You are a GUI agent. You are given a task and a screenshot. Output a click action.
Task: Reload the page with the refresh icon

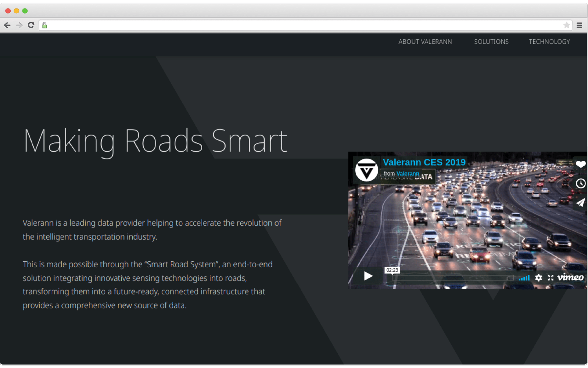tap(31, 25)
